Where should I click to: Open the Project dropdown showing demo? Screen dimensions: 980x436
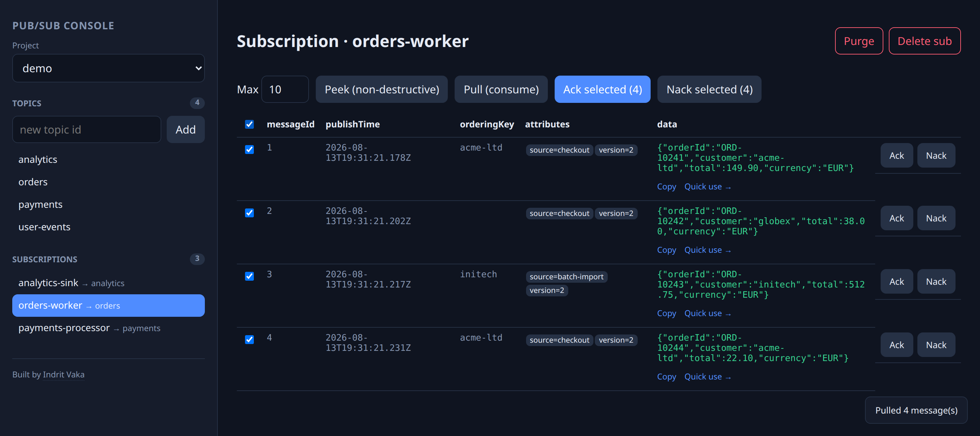[109, 68]
